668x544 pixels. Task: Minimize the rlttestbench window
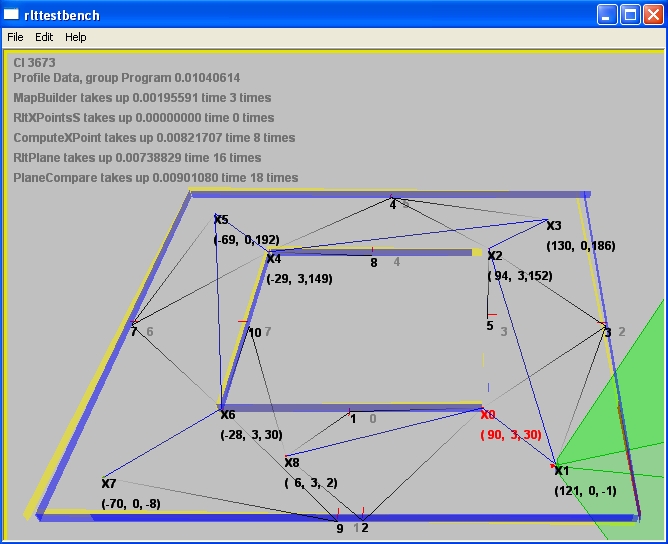(x=608, y=15)
